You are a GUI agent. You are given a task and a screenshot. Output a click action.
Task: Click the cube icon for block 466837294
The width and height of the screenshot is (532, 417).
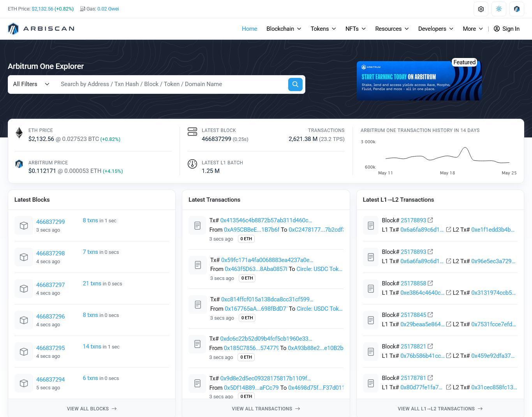coord(24,383)
